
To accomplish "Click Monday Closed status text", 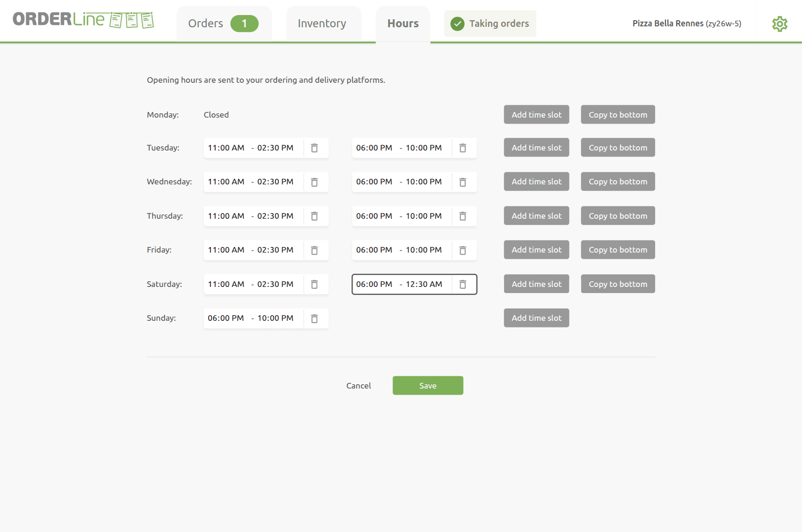I will coord(216,115).
